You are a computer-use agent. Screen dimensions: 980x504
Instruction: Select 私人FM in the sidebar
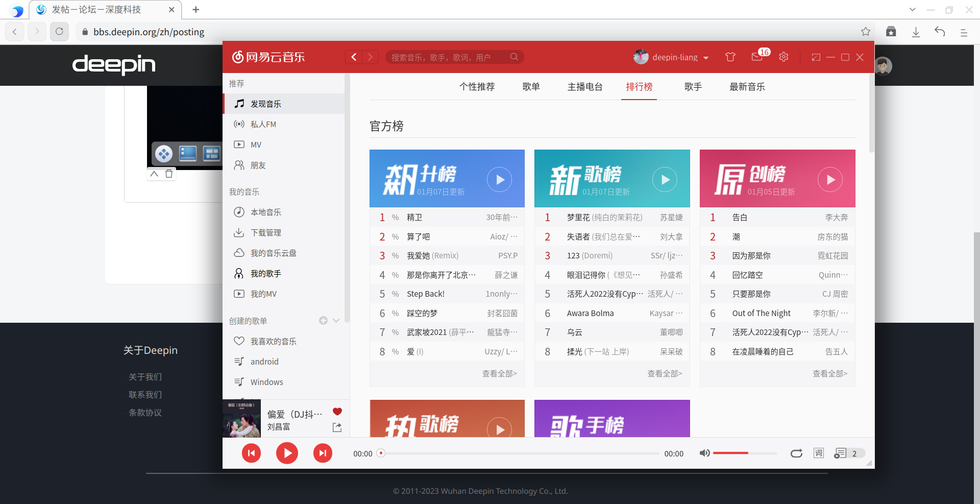[x=264, y=124]
